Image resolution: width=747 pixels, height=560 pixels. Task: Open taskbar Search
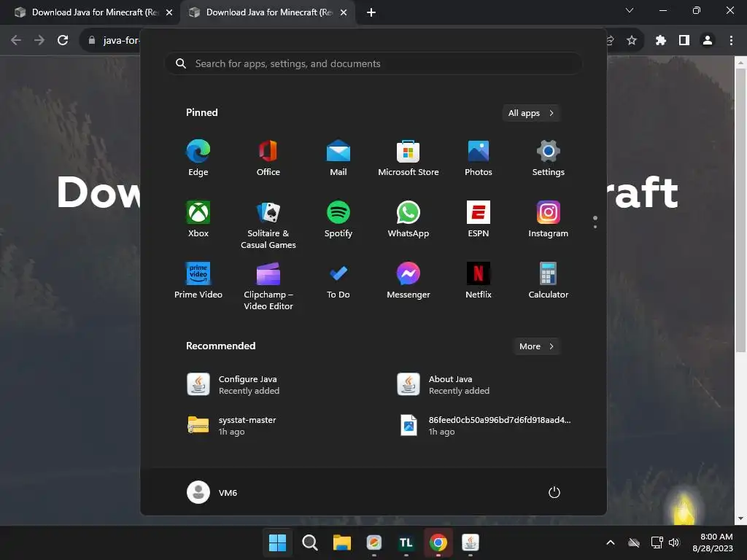point(309,542)
